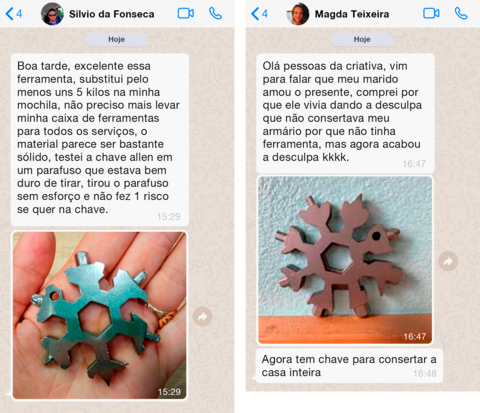Forward the copper snowflake tool photo
The height and width of the screenshot is (413, 480).
coord(448,261)
